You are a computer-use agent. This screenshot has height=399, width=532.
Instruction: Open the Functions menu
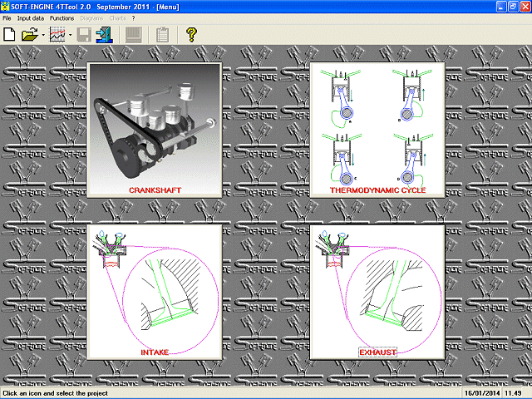coord(62,18)
